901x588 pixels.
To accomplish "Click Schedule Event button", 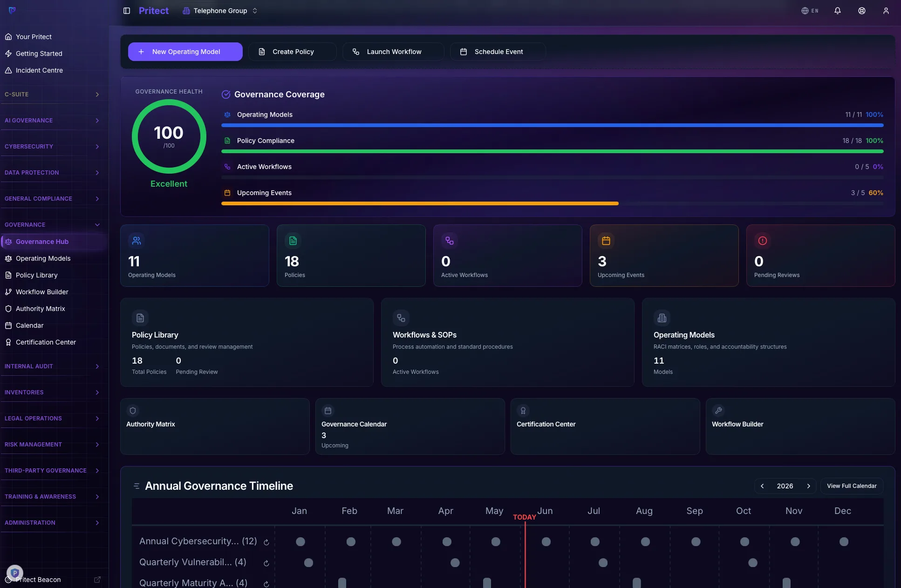I will coord(498,52).
